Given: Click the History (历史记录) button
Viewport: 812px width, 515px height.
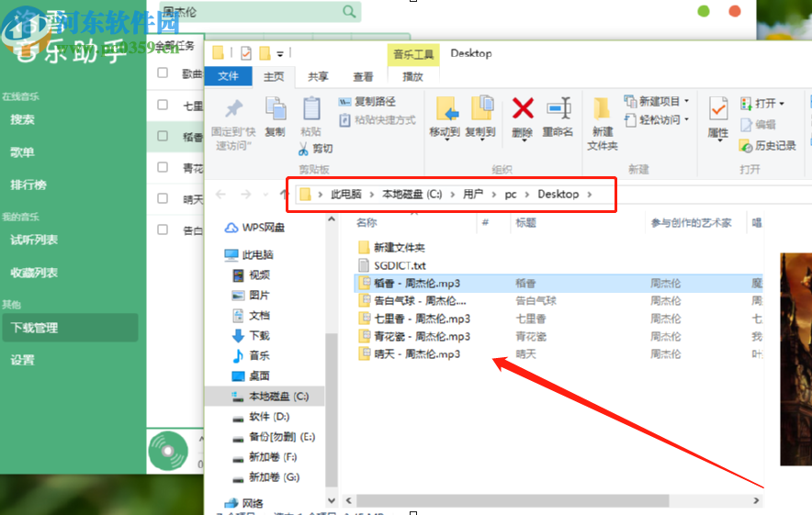Looking at the screenshot, I should point(768,146).
